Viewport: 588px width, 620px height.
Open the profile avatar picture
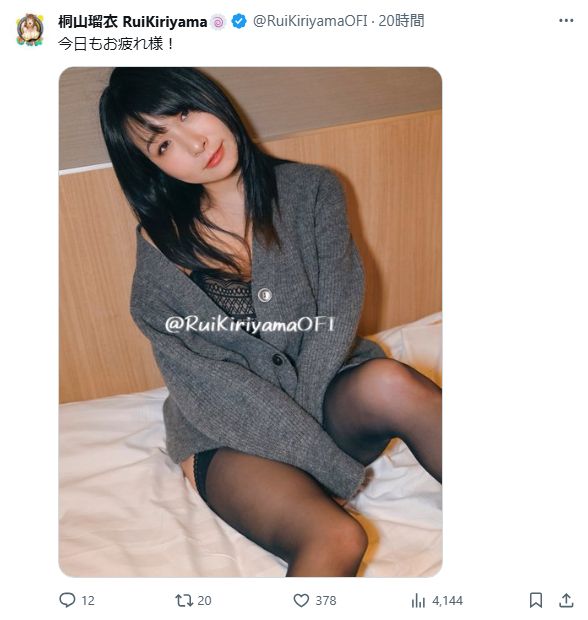coord(30,30)
